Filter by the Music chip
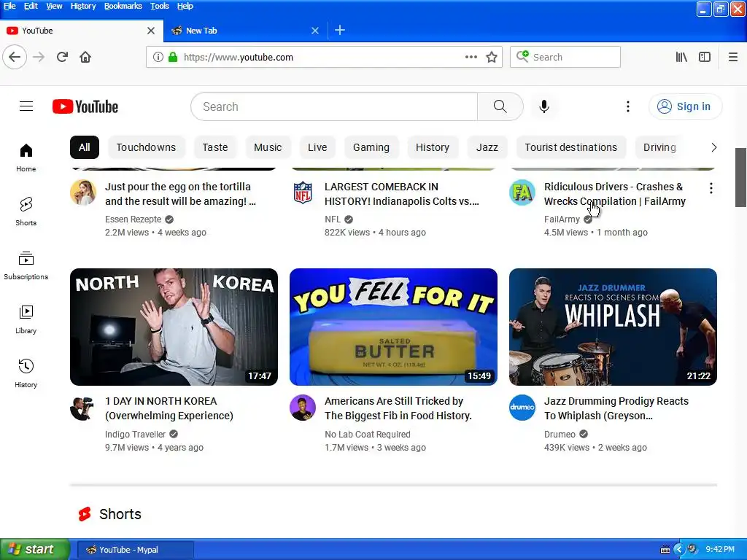 click(x=268, y=147)
